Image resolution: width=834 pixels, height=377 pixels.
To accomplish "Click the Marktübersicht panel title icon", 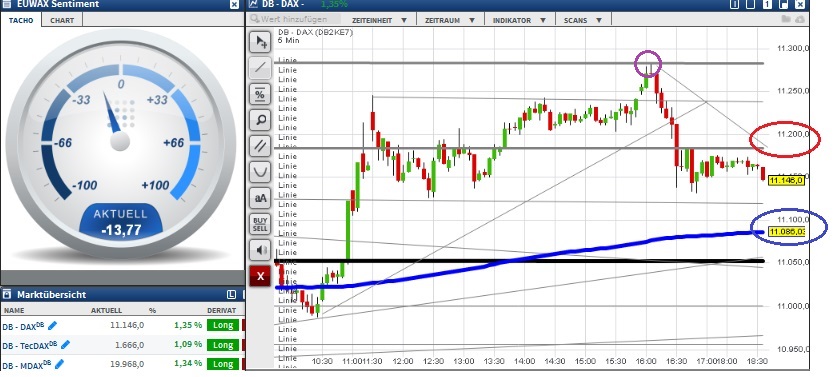I will coord(7,295).
